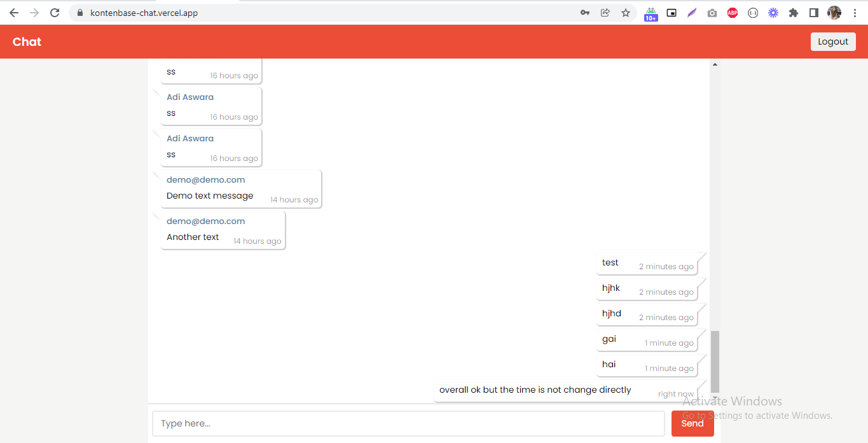This screenshot has height=443, width=868.
Task: Open the picture-in-picture extension icon
Action: click(x=672, y=12)
